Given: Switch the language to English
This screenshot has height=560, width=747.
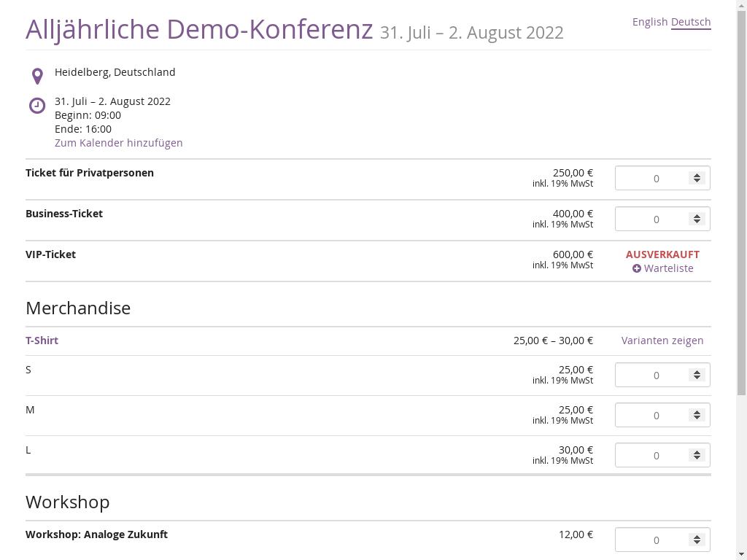Looking at the screenshot, I should [x=649, y=22].
